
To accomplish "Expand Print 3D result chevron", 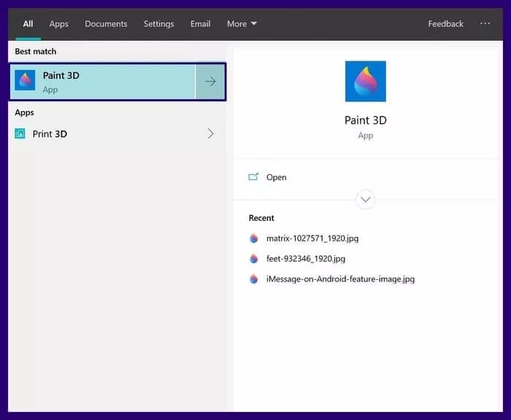I will [x=210, y=133].
